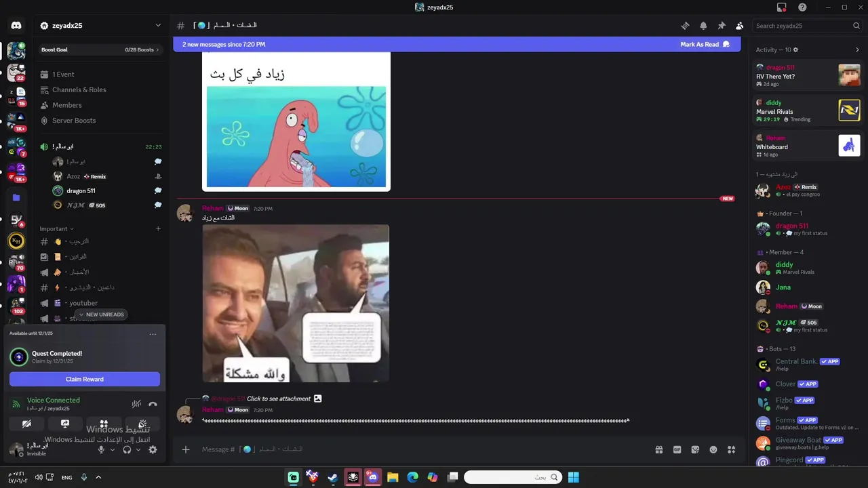The image size is (868, 488).
Task: Open Activity settings gear icon
Action: tap(796, 49)
